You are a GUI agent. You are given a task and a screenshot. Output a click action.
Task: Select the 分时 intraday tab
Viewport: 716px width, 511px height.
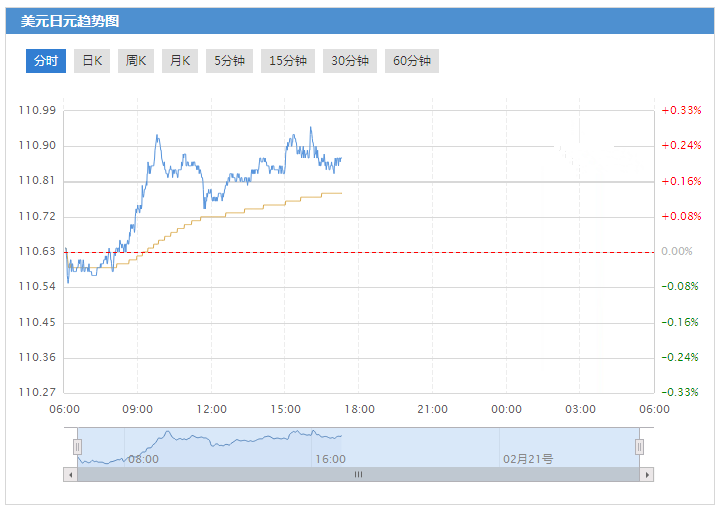(x=46, y=61)
